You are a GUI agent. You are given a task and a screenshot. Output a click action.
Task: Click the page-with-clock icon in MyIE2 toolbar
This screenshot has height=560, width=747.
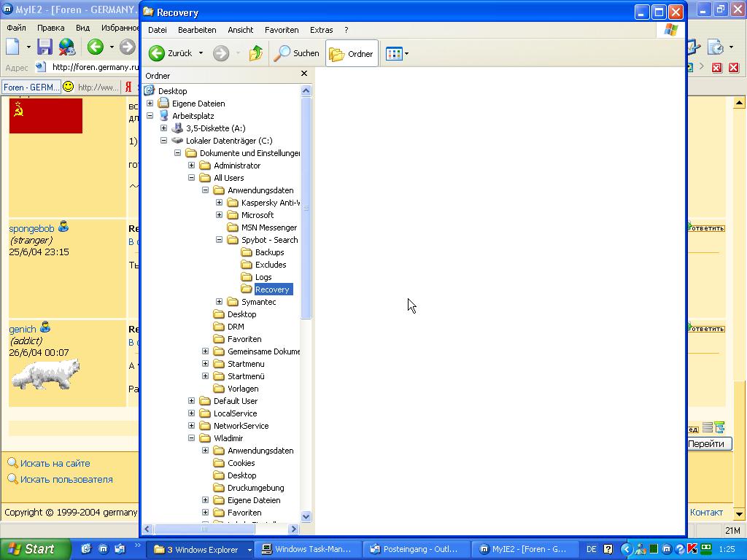tap(716, 47)
